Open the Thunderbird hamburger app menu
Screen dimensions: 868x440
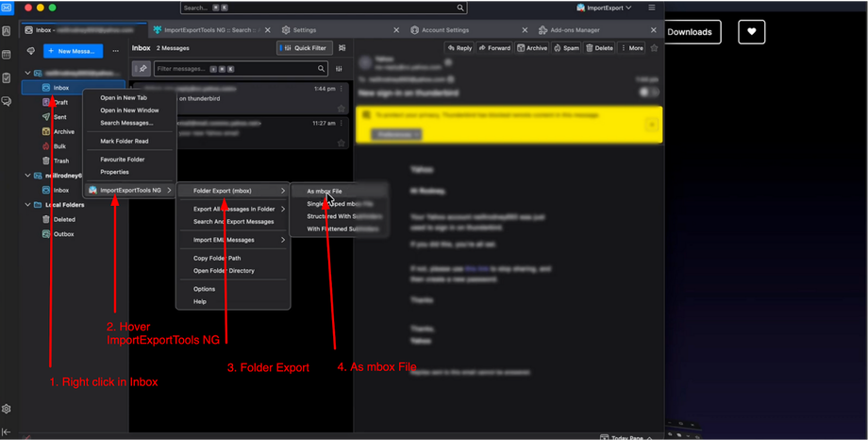tap(652, 8)
